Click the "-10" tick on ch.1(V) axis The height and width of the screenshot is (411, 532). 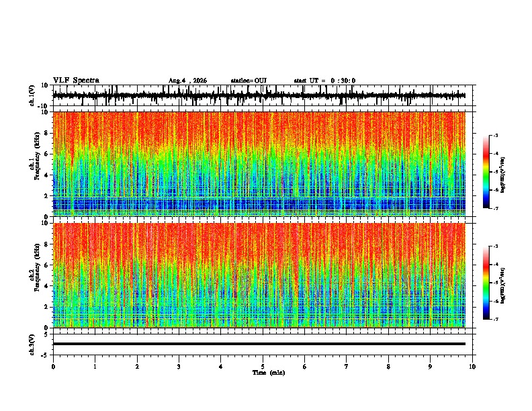click(43, 106)
